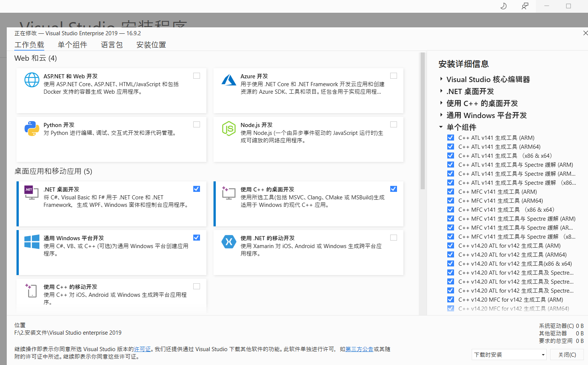
Task: Select C++ MFC v141 生成工具 (ARM) row
Action: (x=498, y=191)
